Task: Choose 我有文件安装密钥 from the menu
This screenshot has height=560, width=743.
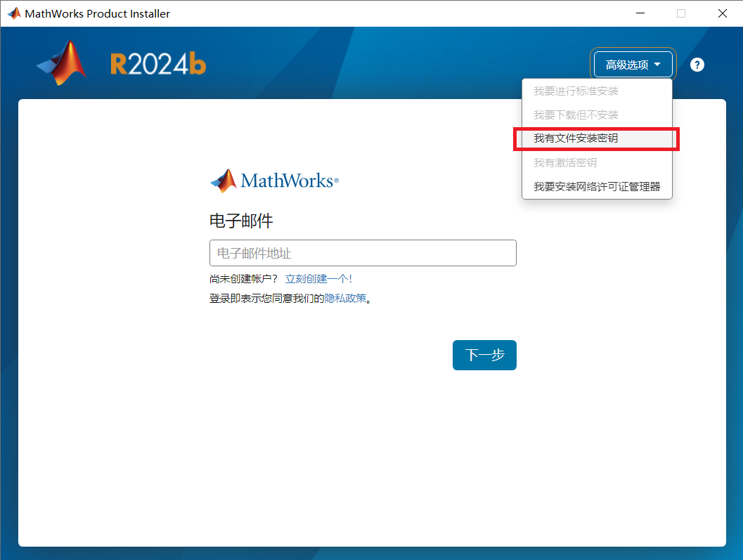Action: [x=597, y=138]
